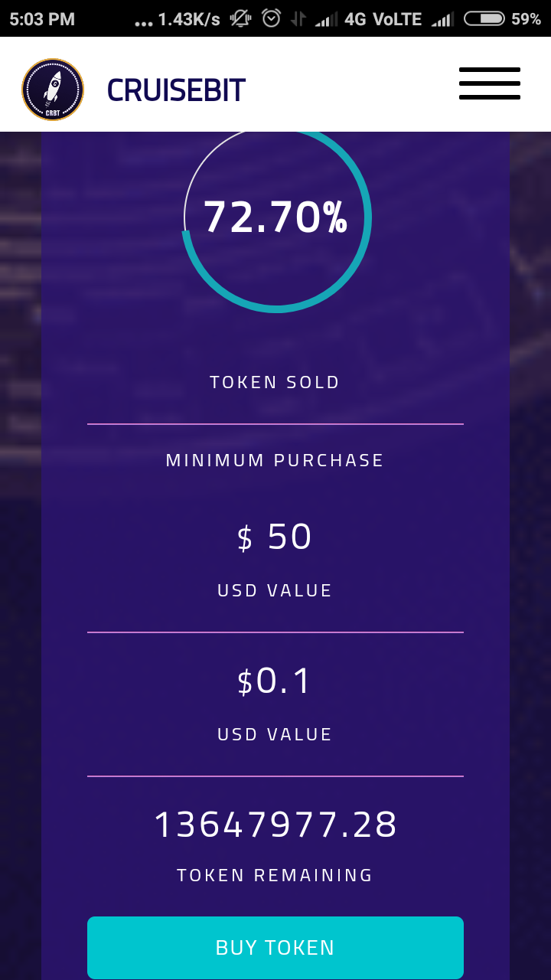Click the CRUISEBIT brand title
The width and height of the screenshot is (551, 980).
pos(176,90)
